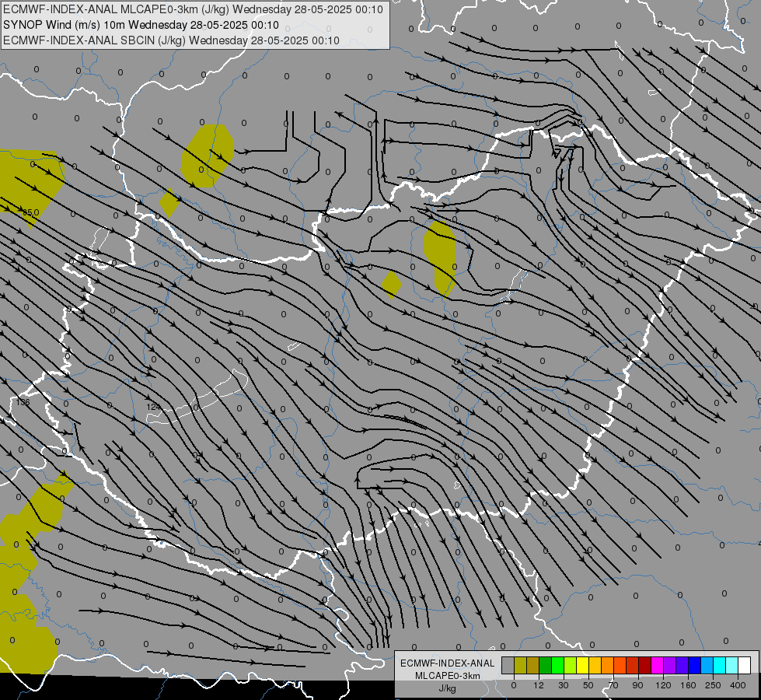Click the 160 label on the legend scale
Image resolution: width=761 pixels, height=700 pixels.
click(x=688, y=685)
